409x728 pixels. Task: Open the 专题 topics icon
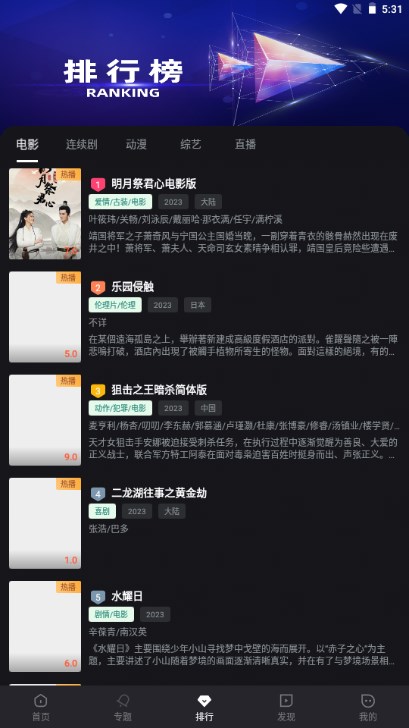tap(123, 701)
